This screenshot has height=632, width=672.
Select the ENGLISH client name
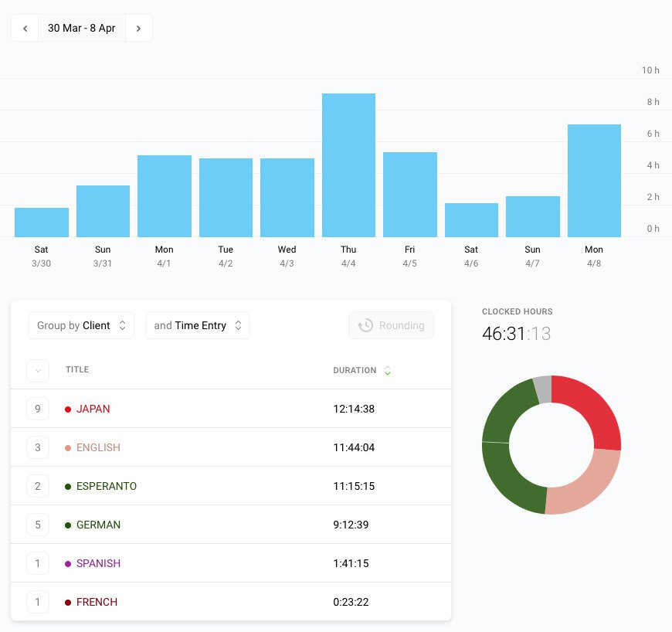(98, 447)
